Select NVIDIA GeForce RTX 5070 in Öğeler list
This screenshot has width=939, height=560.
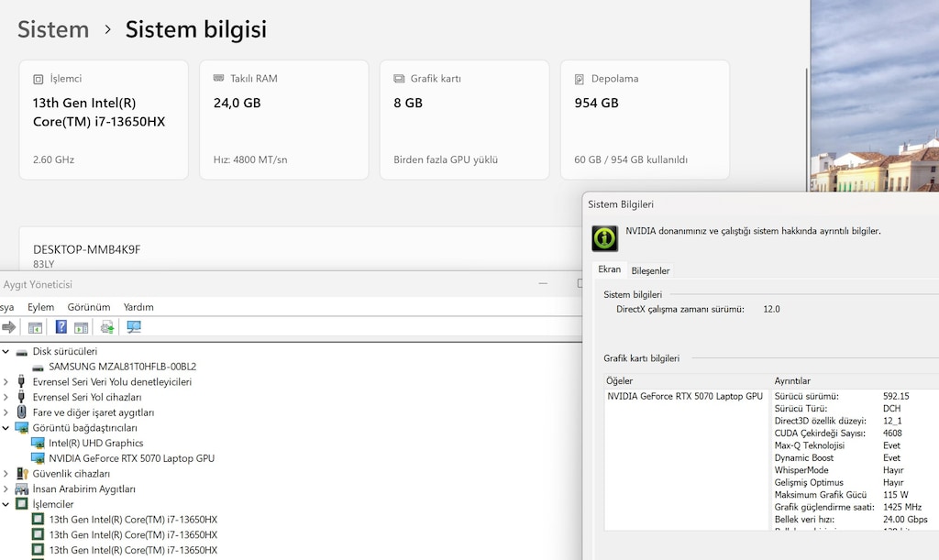(x=685, y=396)
